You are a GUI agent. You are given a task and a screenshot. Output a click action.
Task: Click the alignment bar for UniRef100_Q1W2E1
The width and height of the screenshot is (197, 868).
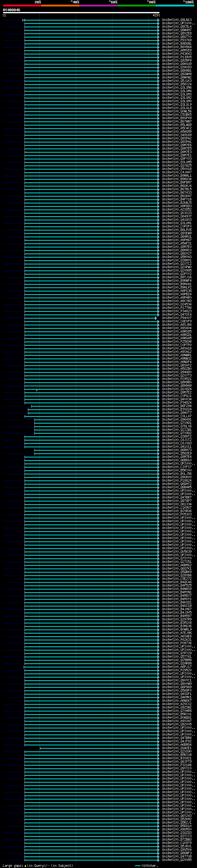point(100,749)
